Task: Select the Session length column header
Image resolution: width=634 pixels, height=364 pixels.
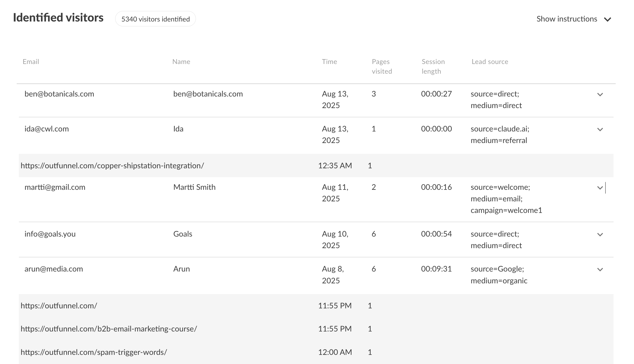Action: (x=433, y=66)
